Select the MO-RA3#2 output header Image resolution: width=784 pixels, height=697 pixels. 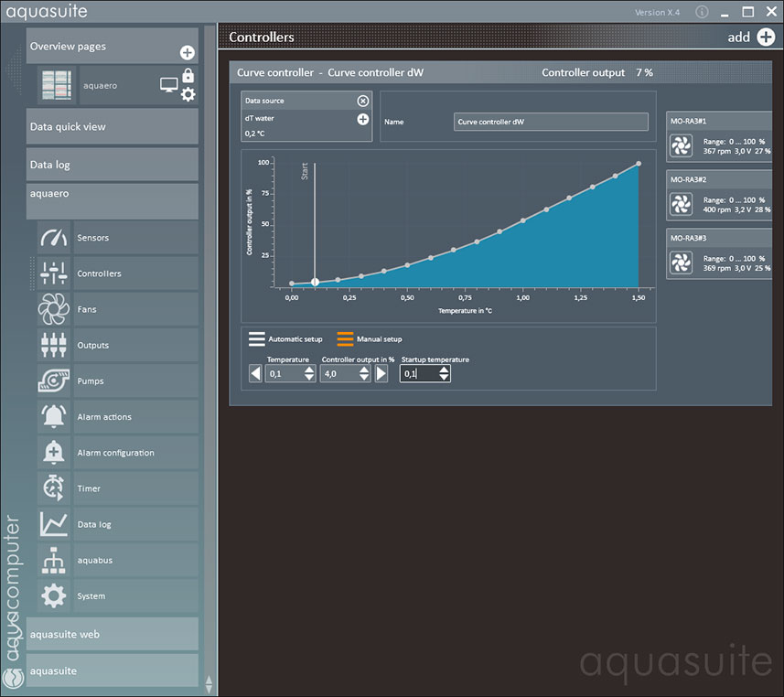pos(719,179)
